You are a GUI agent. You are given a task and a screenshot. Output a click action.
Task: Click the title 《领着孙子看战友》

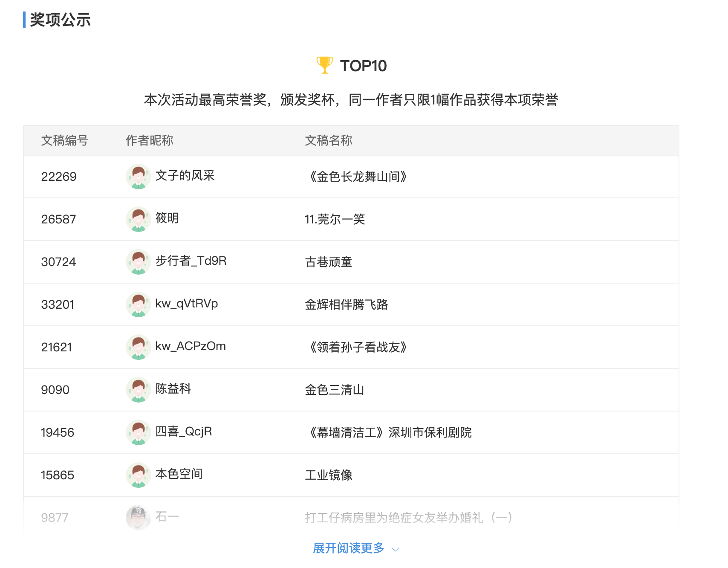pyautogui.click(x=358, y=347)
